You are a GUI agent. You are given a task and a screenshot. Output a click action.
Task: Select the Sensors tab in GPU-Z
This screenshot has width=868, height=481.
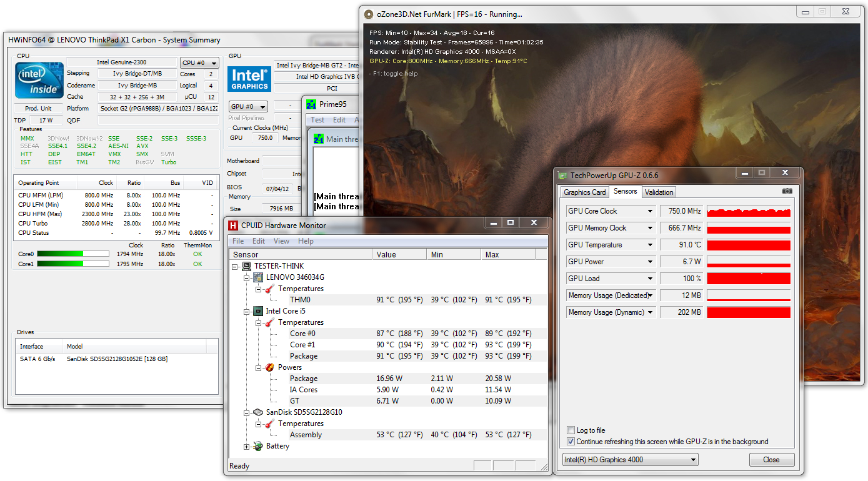point(626,192)
